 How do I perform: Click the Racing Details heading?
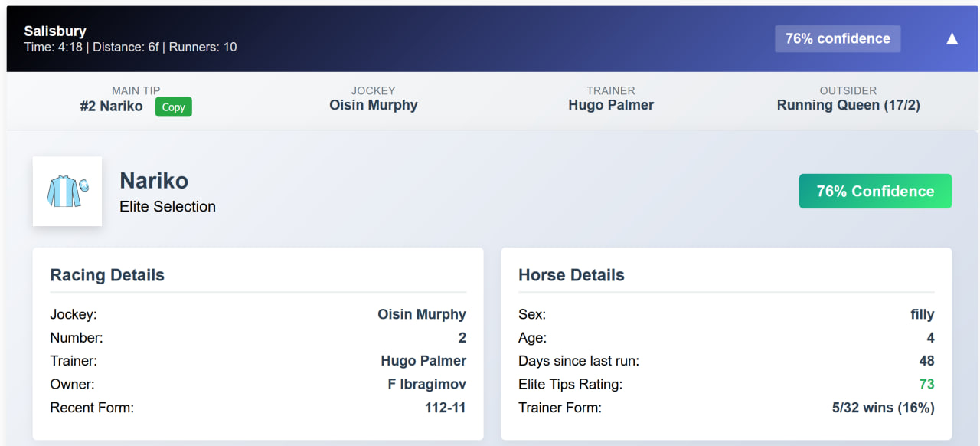point(107,275)
